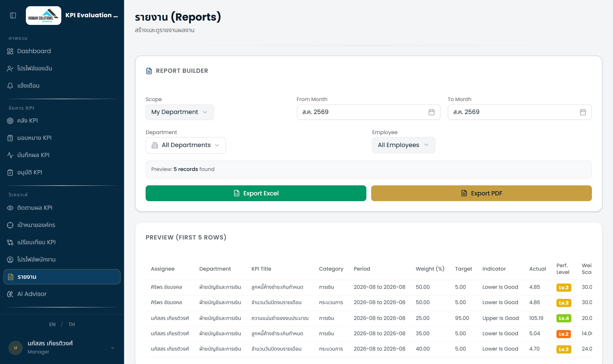Click the แจ้งเตือน bell icon
This screenshot has height=364, width=613.
[x=10, y=85]
